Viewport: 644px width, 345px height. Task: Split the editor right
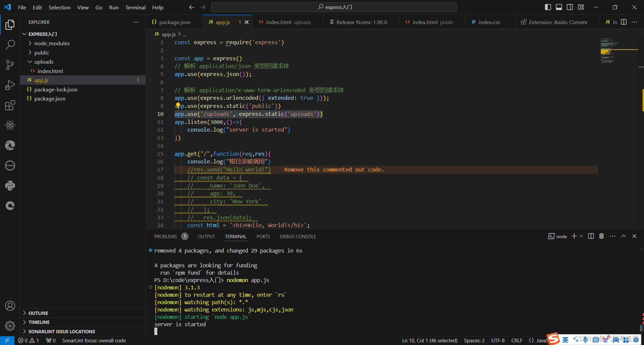624,22
